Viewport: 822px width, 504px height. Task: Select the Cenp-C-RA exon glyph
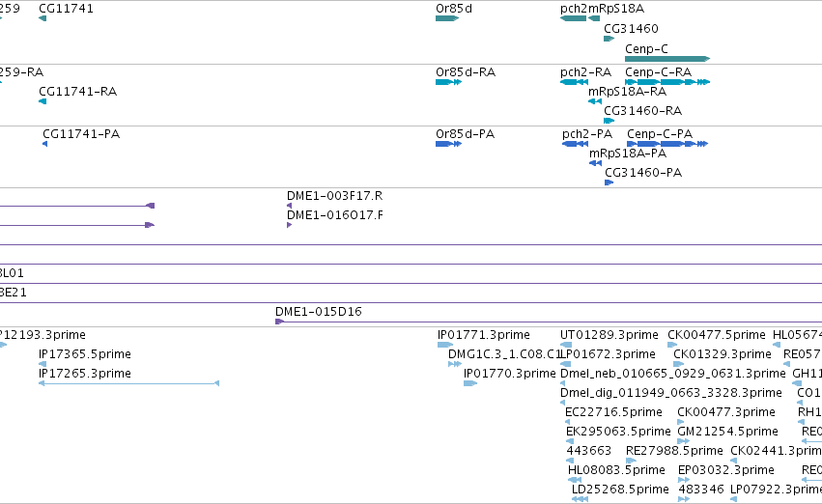coord(667,82)
